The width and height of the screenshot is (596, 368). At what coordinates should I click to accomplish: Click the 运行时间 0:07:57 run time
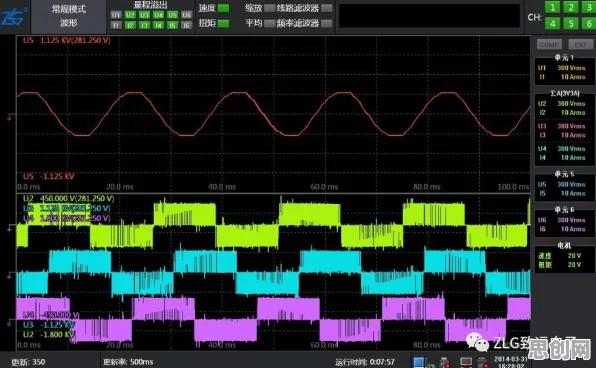pyautogui.click(x=365, y=362)
